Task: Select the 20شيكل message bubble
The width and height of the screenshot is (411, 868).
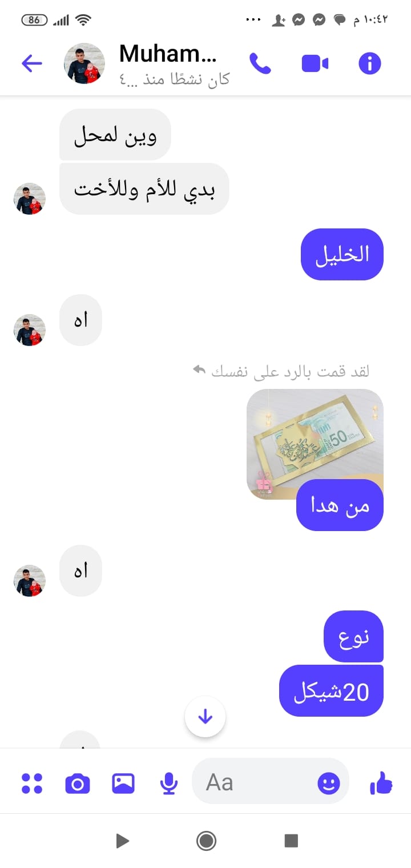Action: 331,691
